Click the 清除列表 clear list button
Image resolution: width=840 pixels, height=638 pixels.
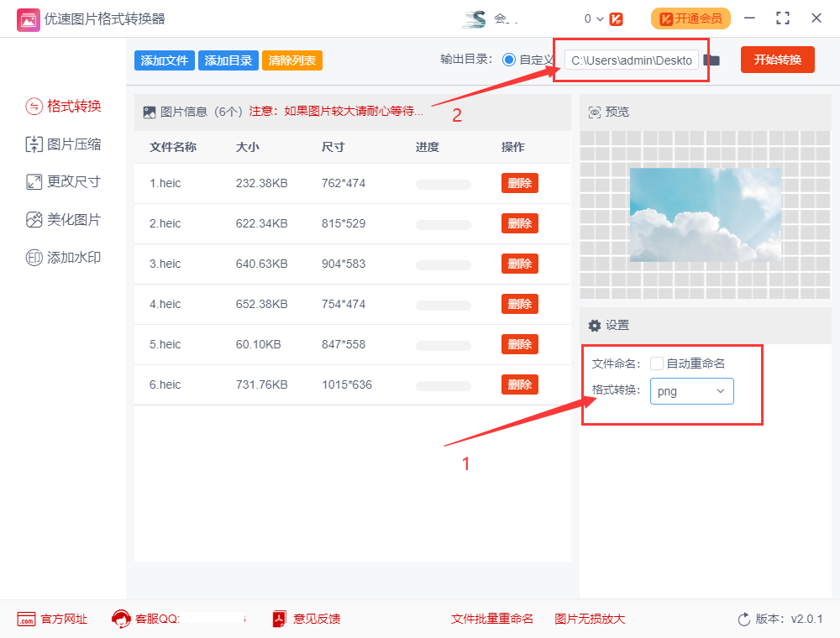(x=291, y=60)
